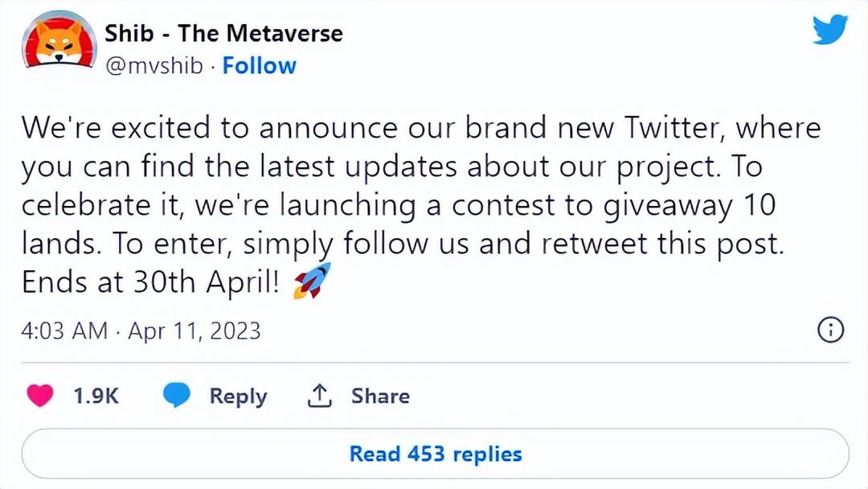Image resolution: width=868 pixels, height=489 pixels.
Task: Open the @mvshib handle link
Action: pyautogui.click(x=154, y=65)
